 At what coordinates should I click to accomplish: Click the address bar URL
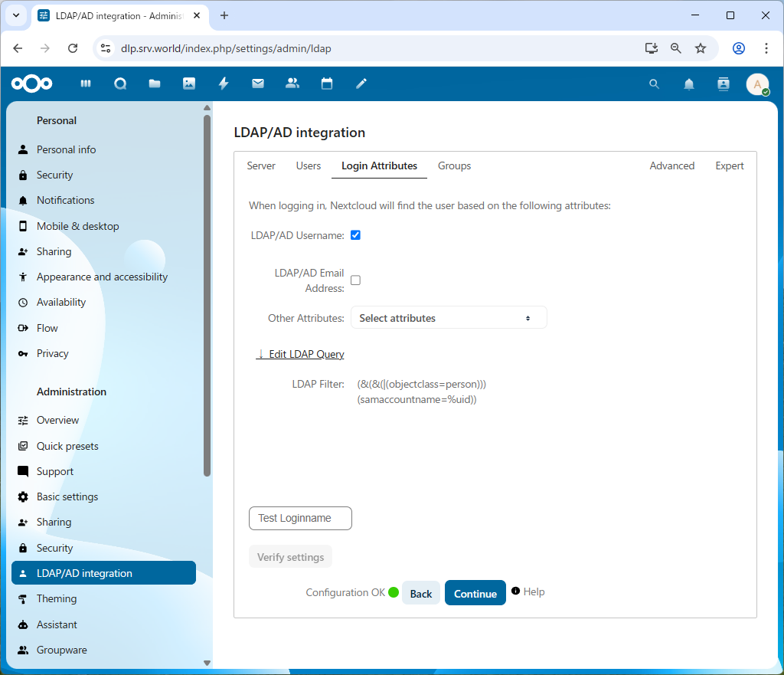pos(226,48)
